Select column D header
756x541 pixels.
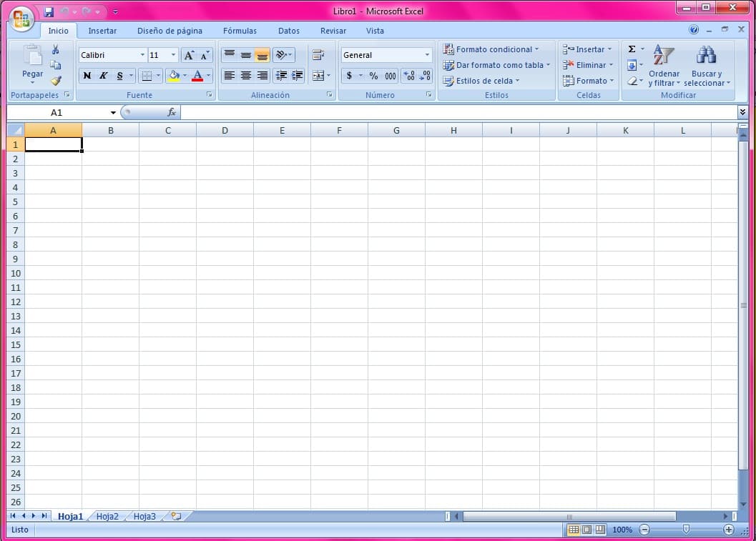225,131
